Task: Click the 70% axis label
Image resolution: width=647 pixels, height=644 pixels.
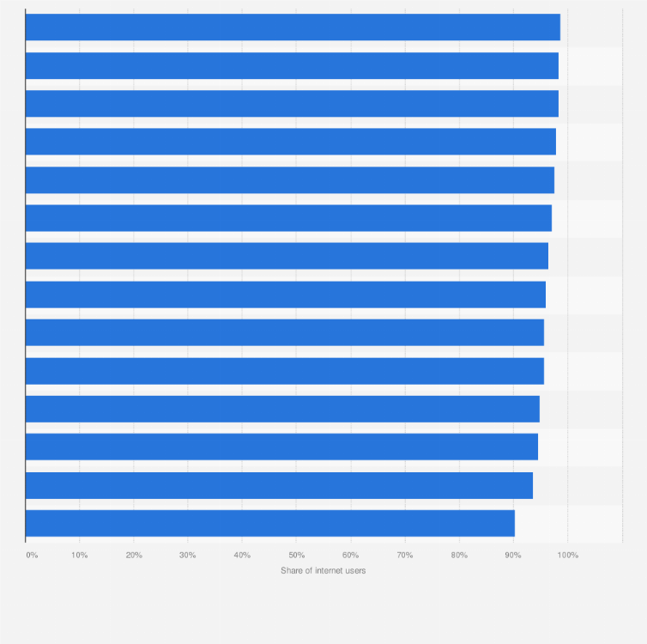Action: tap(405, 556)
